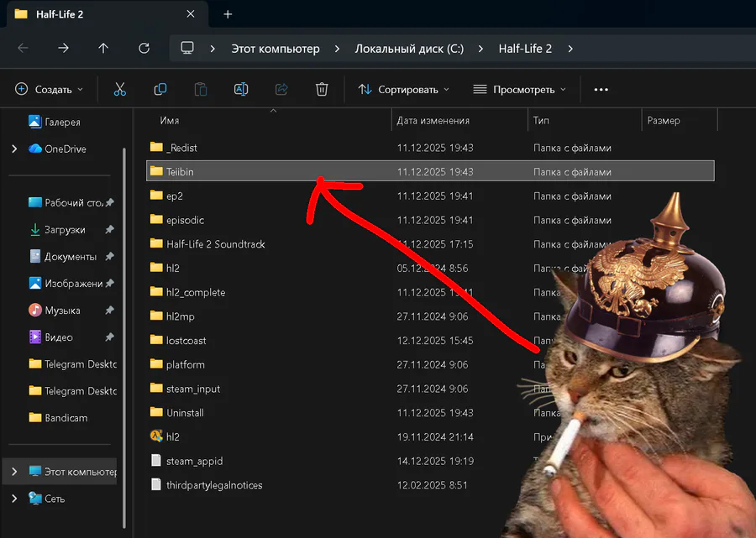Click the Paste clipboard icon
The image size is (756, 538).
click(x=201, y=90)
